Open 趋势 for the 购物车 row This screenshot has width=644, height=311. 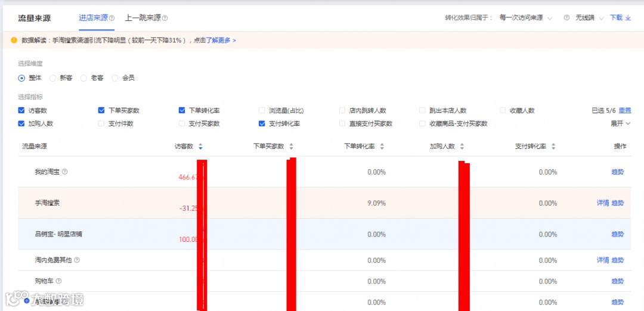(x=618, y=281)
